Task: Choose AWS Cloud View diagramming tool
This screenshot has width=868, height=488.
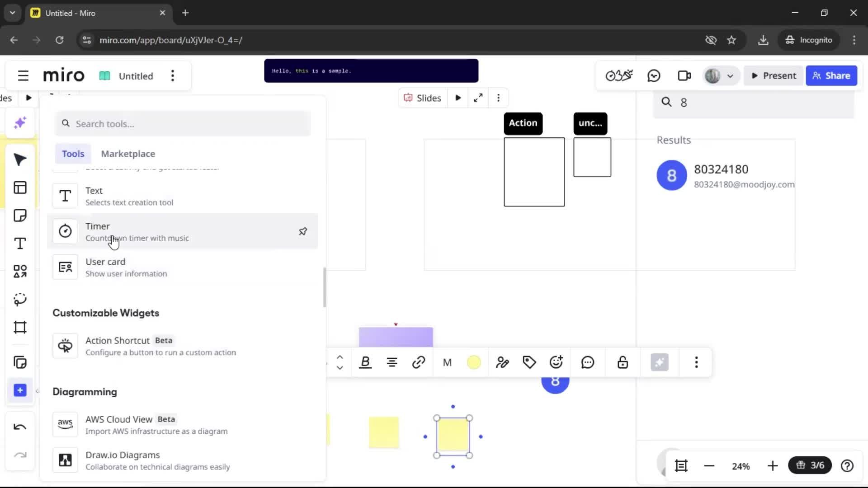Action: 183,425
